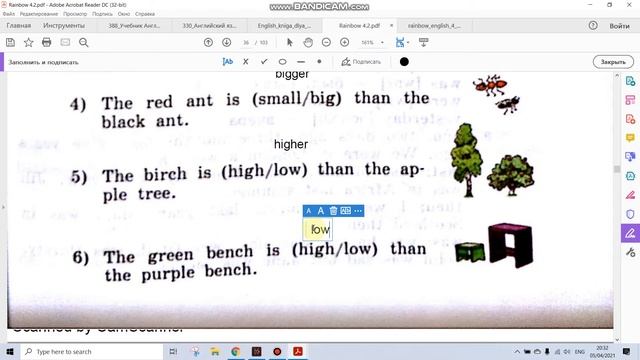640x360 pixels.
Task: Open the Справка menu
Action: (x=145, y=14)
